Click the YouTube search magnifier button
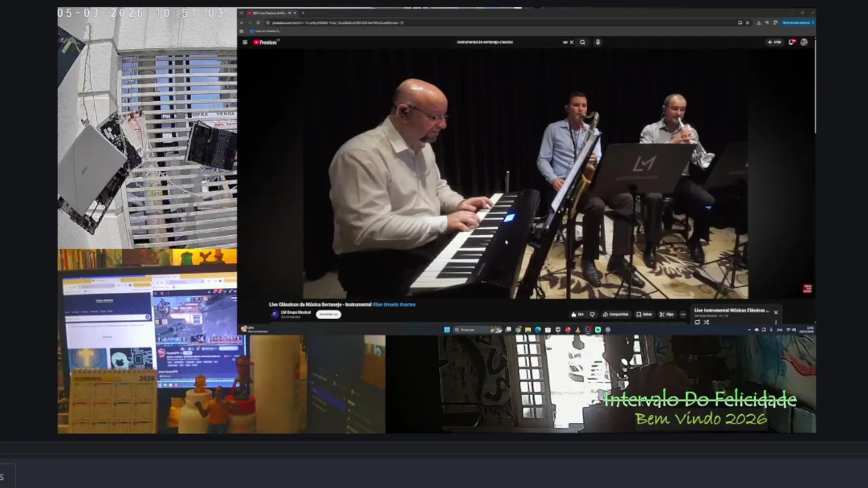 point(583,42)
